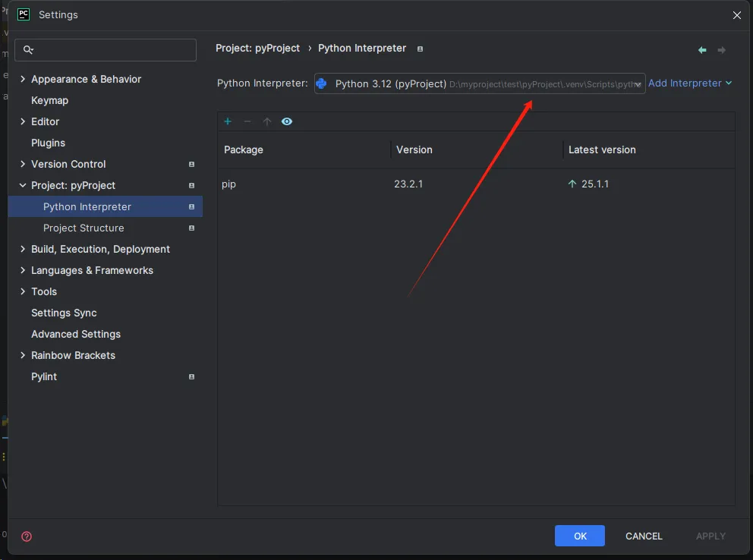Expand Build, Execution, Deployment section
The height and width of the screenshot is (560, 753).
pos(23,249)
